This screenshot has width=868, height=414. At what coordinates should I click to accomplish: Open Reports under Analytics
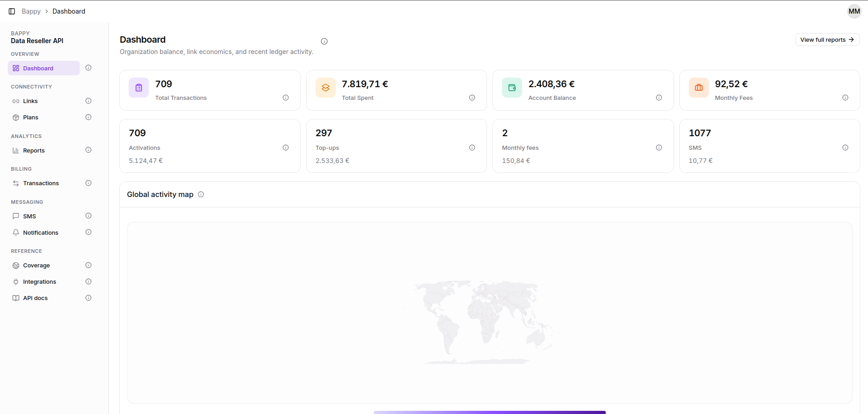coord(44,150)
